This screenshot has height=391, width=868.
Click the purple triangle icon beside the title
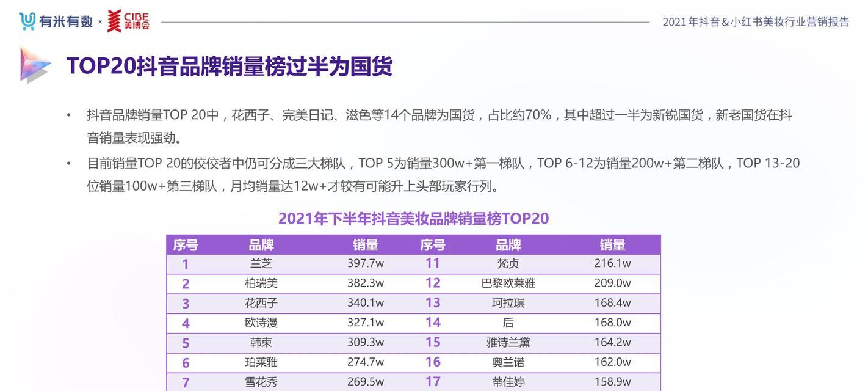point(35,65)
